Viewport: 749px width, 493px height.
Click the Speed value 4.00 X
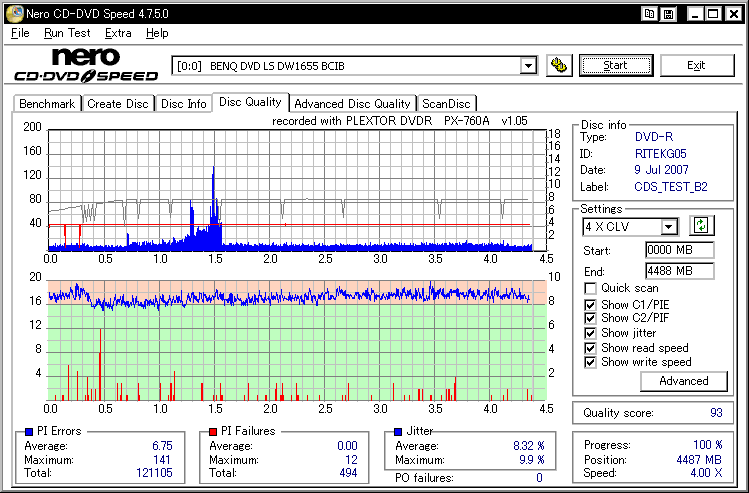pos(706,473)
